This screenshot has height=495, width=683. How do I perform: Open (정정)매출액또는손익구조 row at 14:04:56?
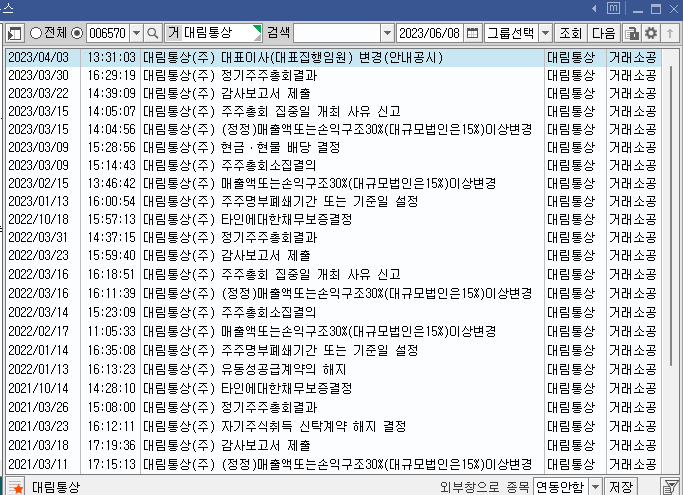338,129
